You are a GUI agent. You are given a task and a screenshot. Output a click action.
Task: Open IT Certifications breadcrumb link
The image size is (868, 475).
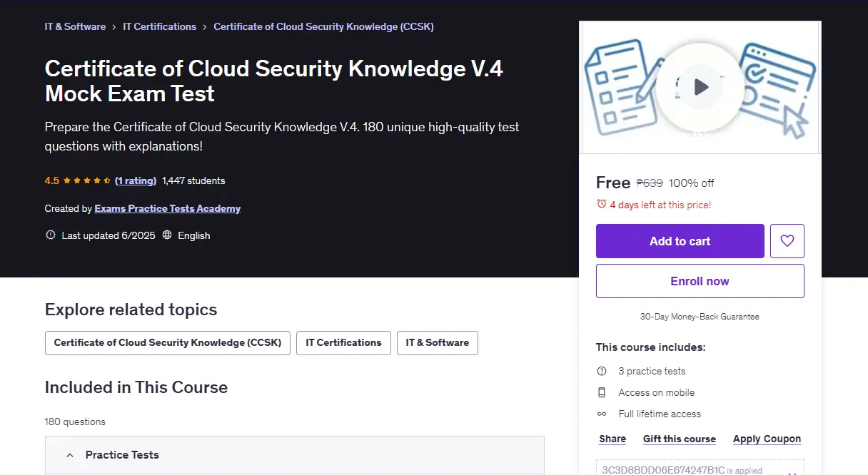click(160, 26)
